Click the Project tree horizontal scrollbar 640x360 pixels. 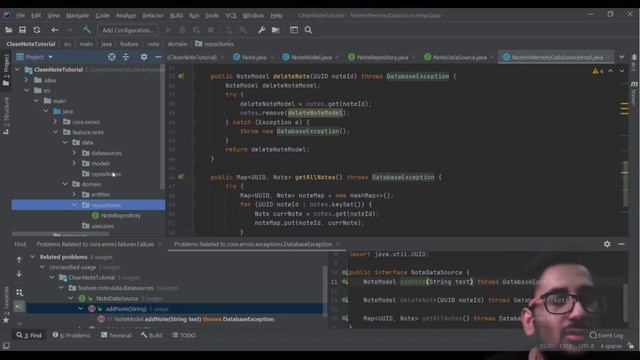[60, 234]
